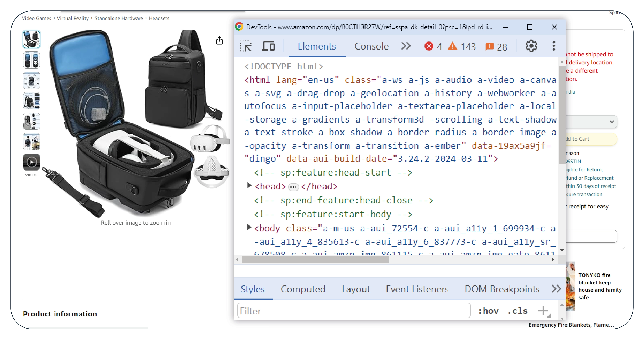644x340 pixels.
Task: Click the issues badge showing 28
Action: point(490,47)
